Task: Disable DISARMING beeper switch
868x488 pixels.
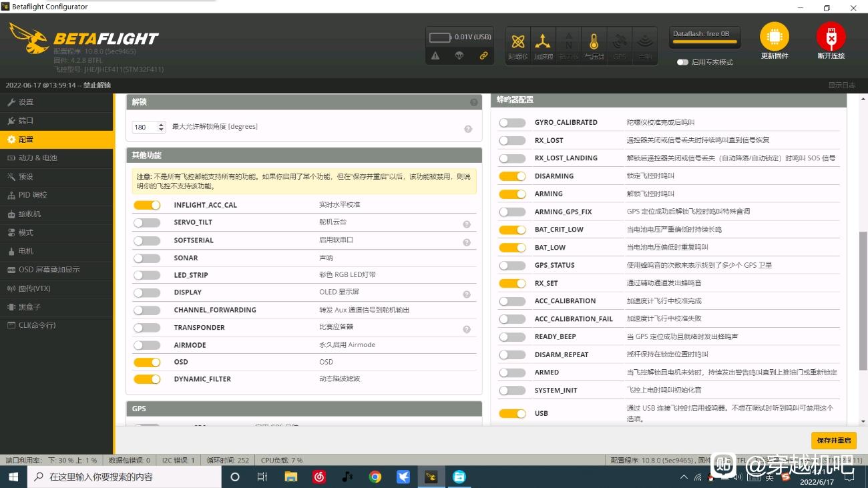Action: 512,176
